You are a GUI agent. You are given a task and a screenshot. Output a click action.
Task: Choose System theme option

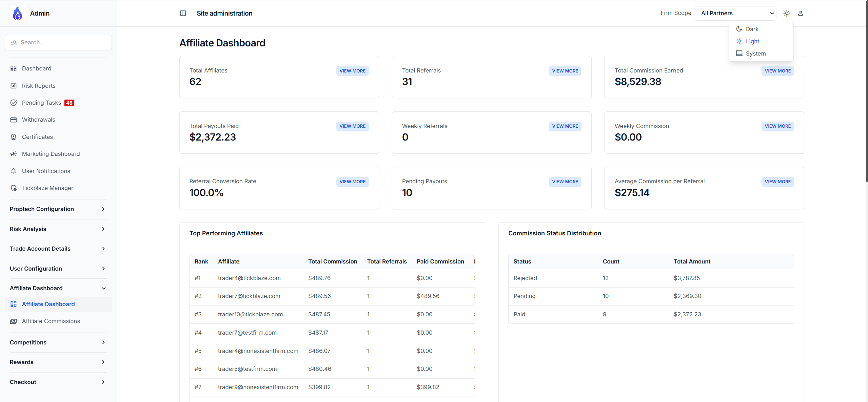755,54
